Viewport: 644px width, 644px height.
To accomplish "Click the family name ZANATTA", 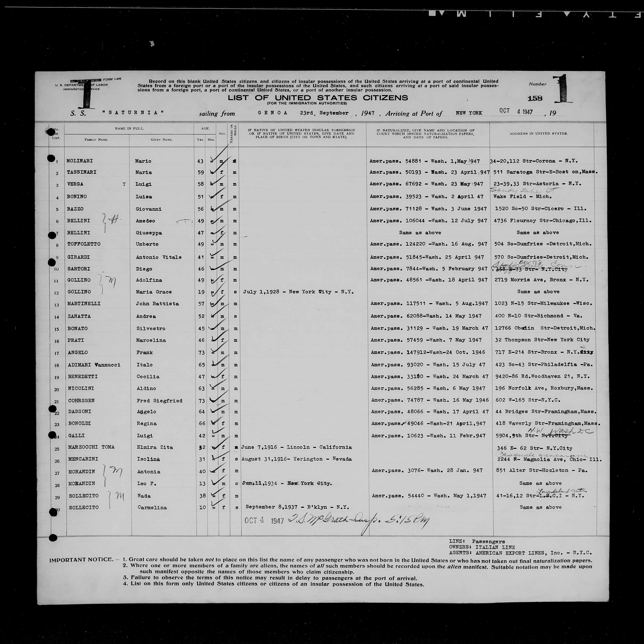I will (x=79, y=316).
